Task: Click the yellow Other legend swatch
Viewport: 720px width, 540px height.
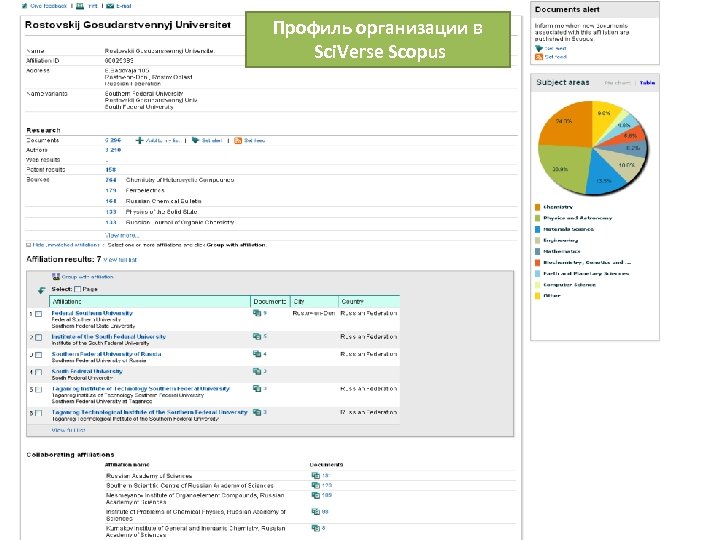Action: 538,296
